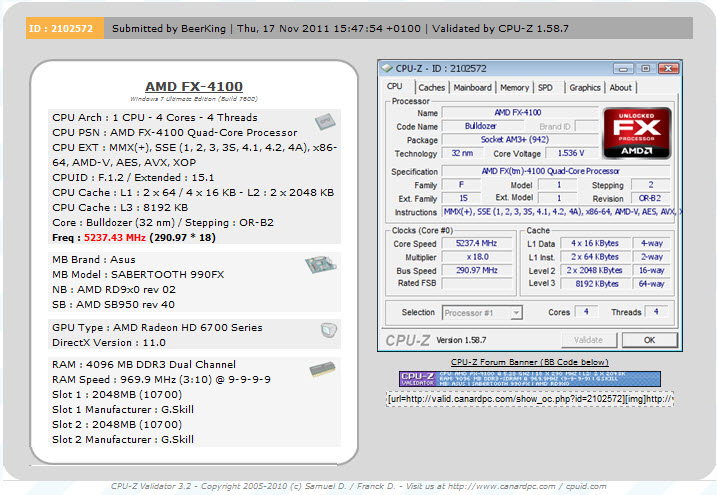Open the Processor #1 selection dropdown
Viewport: 717px width, 495px height.
tap(482, 313)
